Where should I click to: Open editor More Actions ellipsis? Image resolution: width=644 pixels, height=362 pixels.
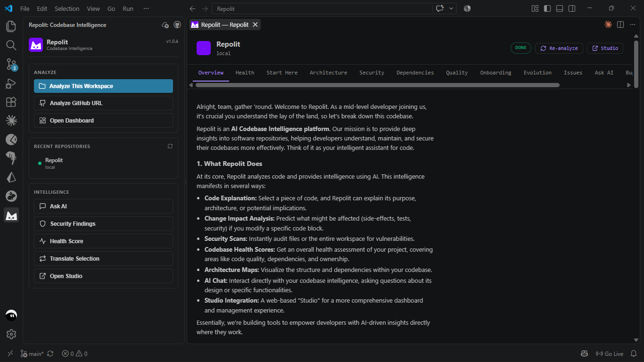[x=633, y=25]
